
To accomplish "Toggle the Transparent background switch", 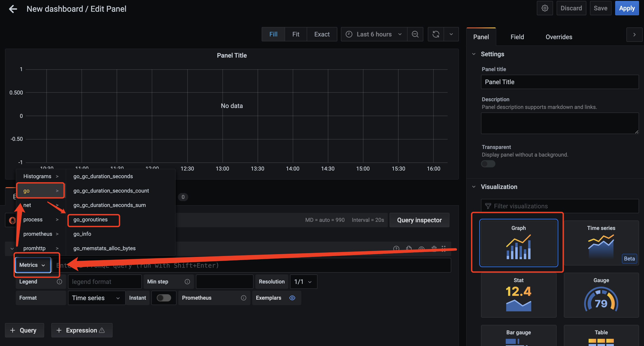I will (x=488, y=164).
